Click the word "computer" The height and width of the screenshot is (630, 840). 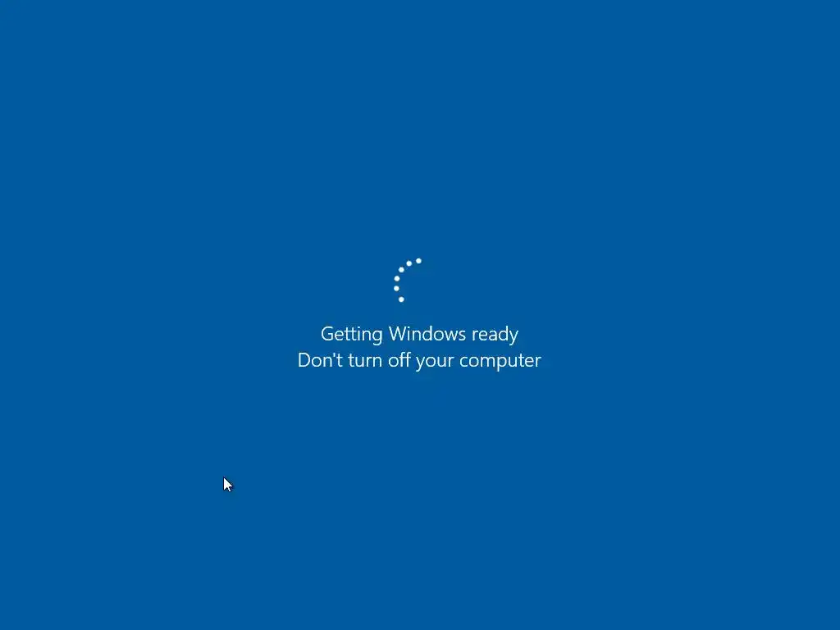coord(500,362)
